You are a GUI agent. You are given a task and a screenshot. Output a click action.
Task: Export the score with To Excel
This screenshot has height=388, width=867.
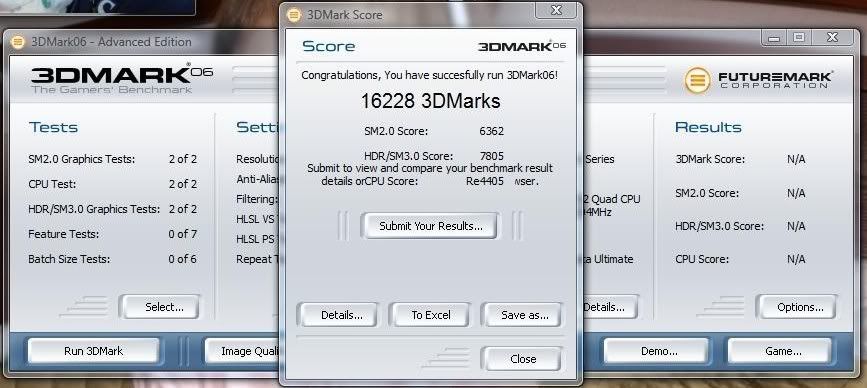(x=431, y=315)
